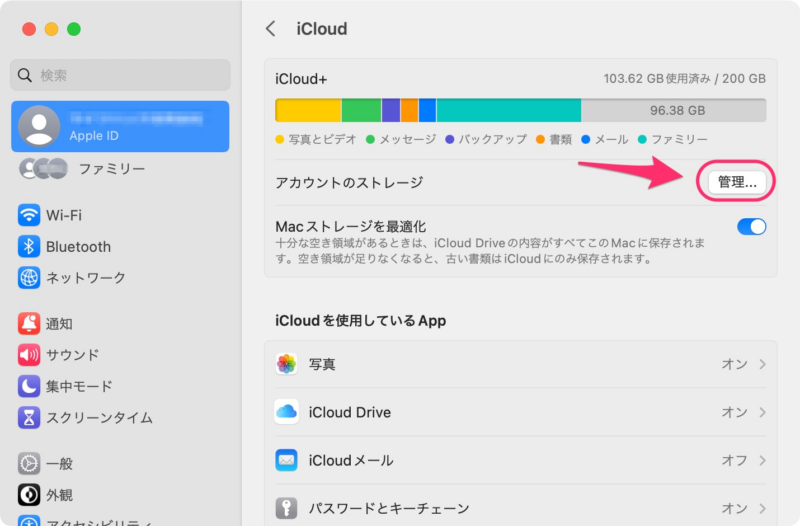The image size is (800, 526).
Task: Click the search magnifier icon
Action: [24, 76]
